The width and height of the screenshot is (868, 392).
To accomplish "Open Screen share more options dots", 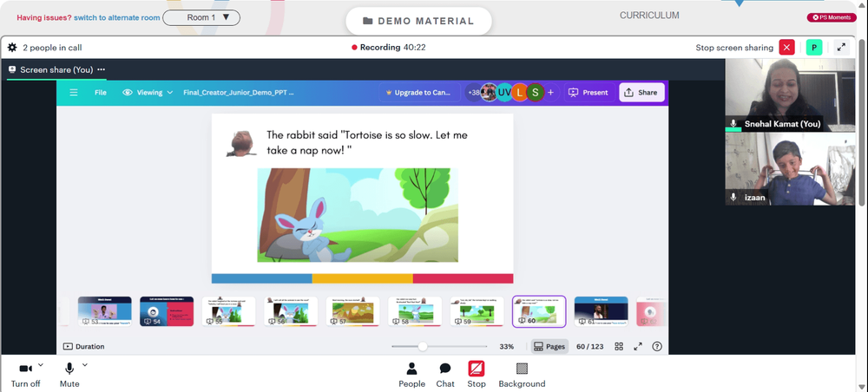I will pyautogui.click(x=102, y=69).
